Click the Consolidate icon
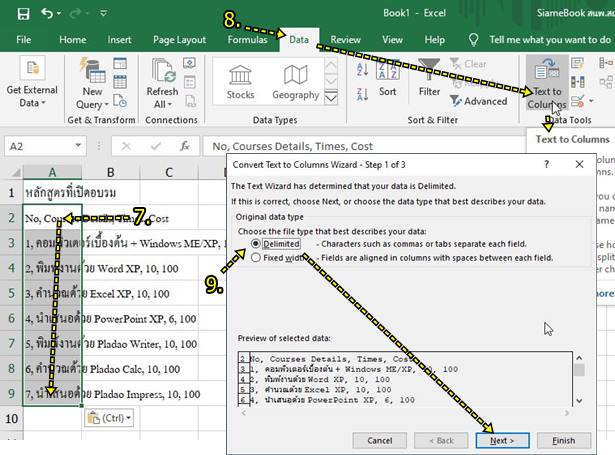Image resolution: width=615 pixels, height=455 pixels. tap(606, 63)
